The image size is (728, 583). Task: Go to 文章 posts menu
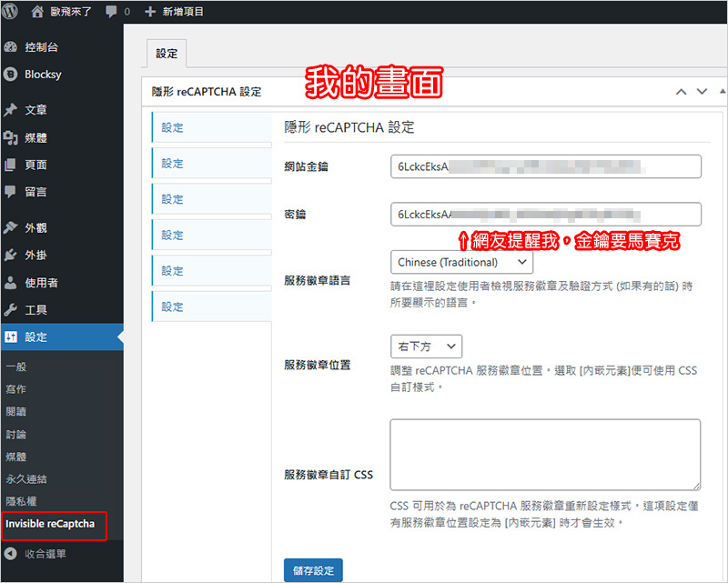[x=35, y=110]
